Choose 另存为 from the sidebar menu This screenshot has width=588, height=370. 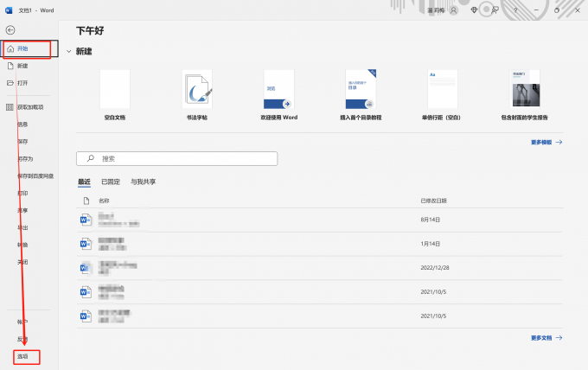tap(24, 159)
